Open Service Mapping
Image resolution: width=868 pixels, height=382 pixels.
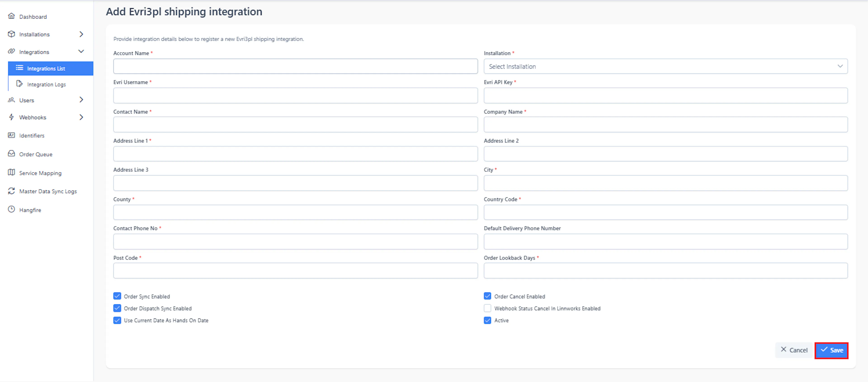click(x=40, y=173)
